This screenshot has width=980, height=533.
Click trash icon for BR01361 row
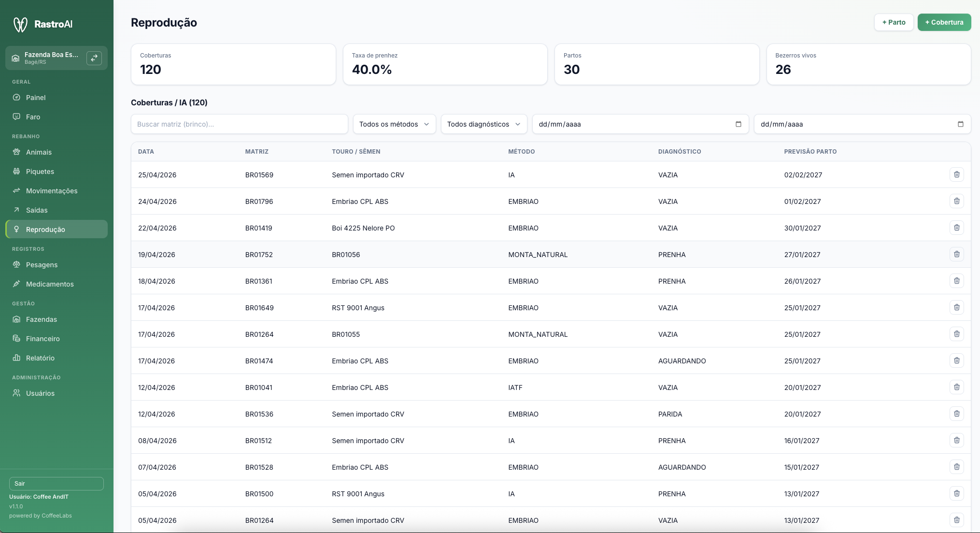tap(956, 281)
